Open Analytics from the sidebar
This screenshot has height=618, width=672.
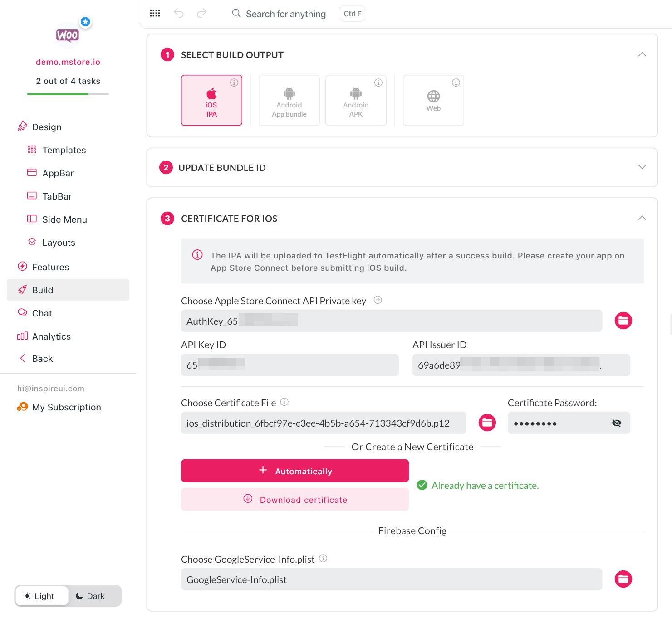pos(51,336)
